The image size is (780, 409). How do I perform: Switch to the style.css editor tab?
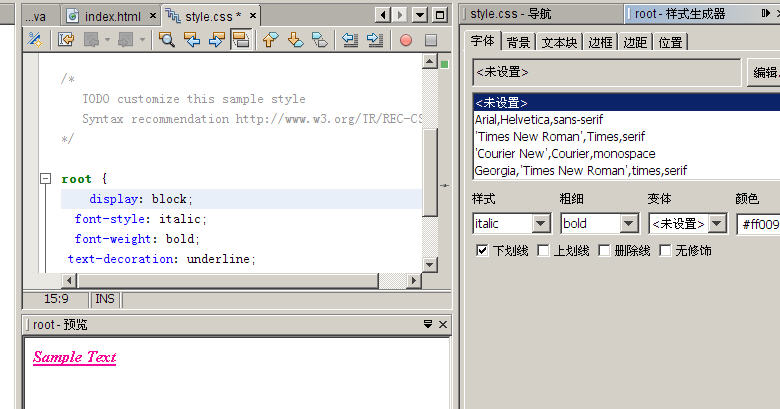click(x=211, y=16)
